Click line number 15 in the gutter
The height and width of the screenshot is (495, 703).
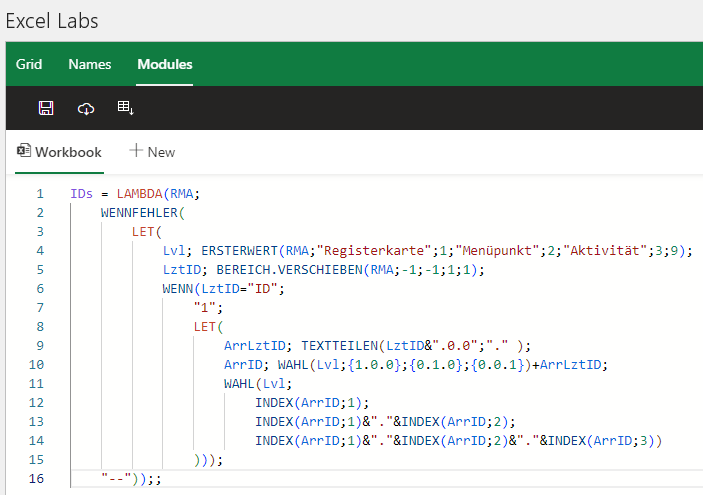pyautogui.click(x=36, y=460)
